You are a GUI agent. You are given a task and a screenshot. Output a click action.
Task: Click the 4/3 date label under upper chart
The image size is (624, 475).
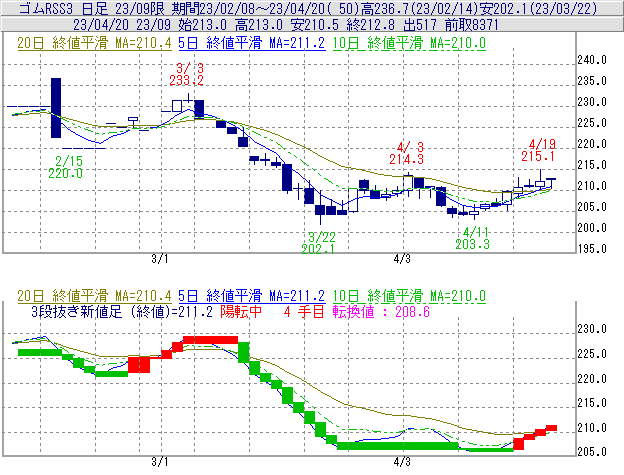[402, 259]
